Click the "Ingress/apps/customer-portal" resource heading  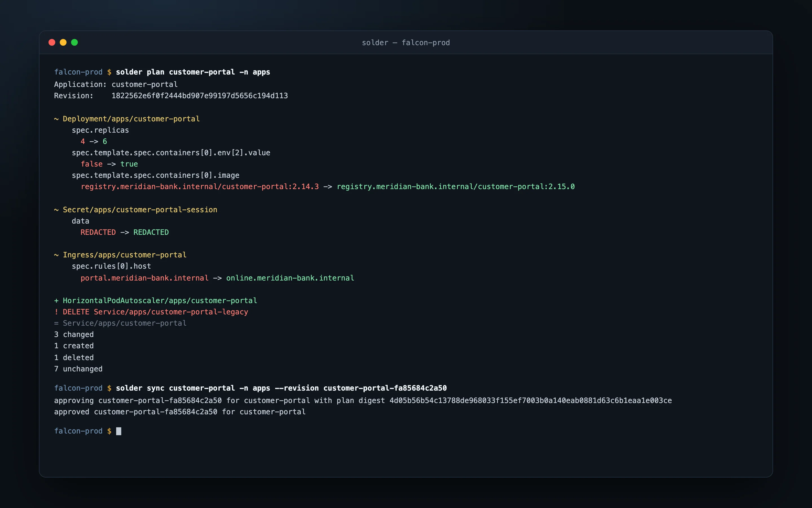click(x=125, y=255)
